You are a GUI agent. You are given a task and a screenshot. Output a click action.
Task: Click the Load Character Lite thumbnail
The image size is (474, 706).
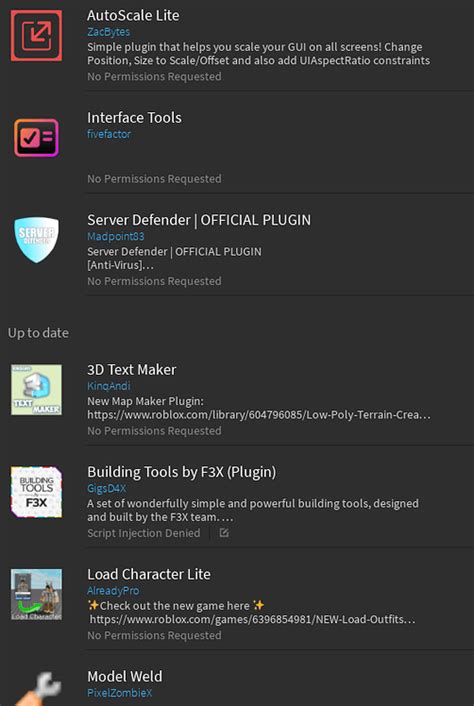(36, 594)
